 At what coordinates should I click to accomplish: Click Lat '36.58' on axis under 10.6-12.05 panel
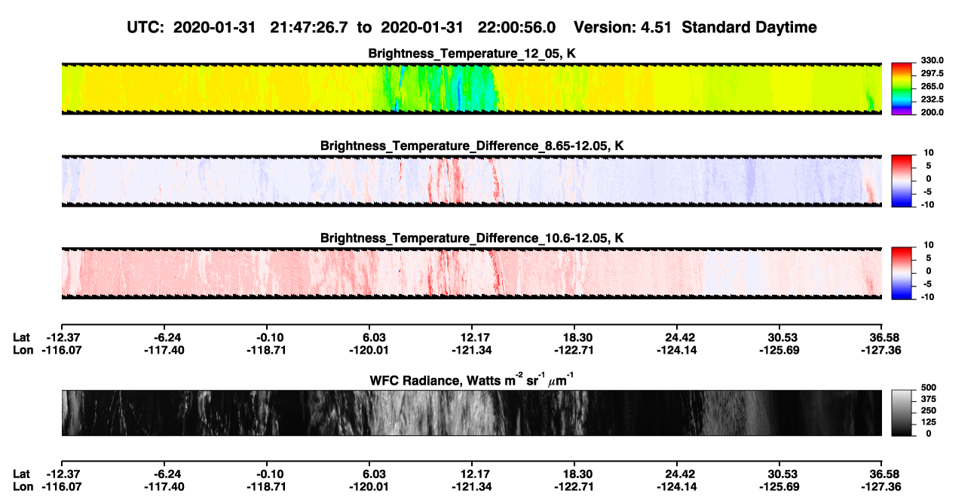pos(881,338)
